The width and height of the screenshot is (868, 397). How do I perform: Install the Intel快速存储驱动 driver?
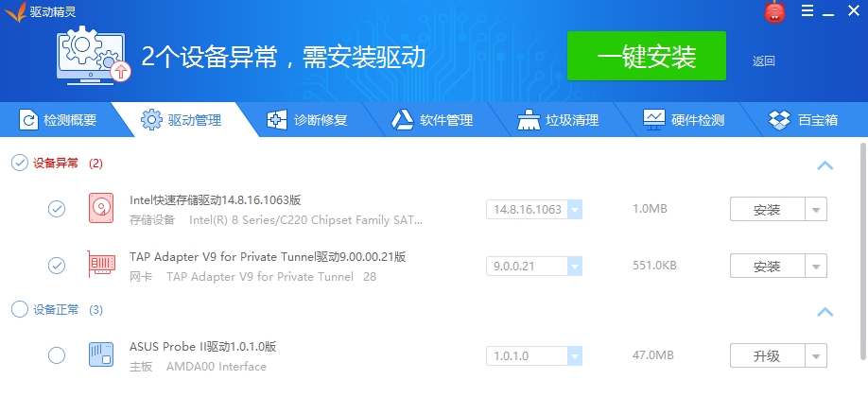(767, 209)
